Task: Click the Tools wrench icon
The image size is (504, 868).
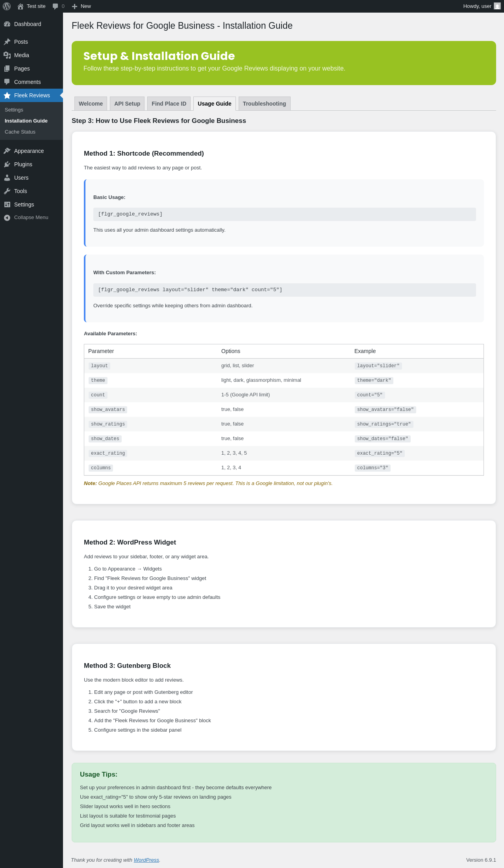Action: [x=7, y=191]
